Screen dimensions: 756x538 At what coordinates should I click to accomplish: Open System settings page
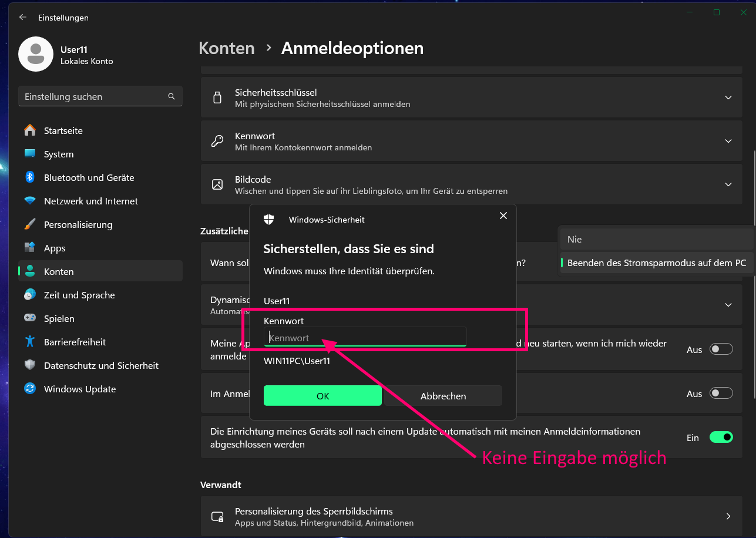[100, 154]
